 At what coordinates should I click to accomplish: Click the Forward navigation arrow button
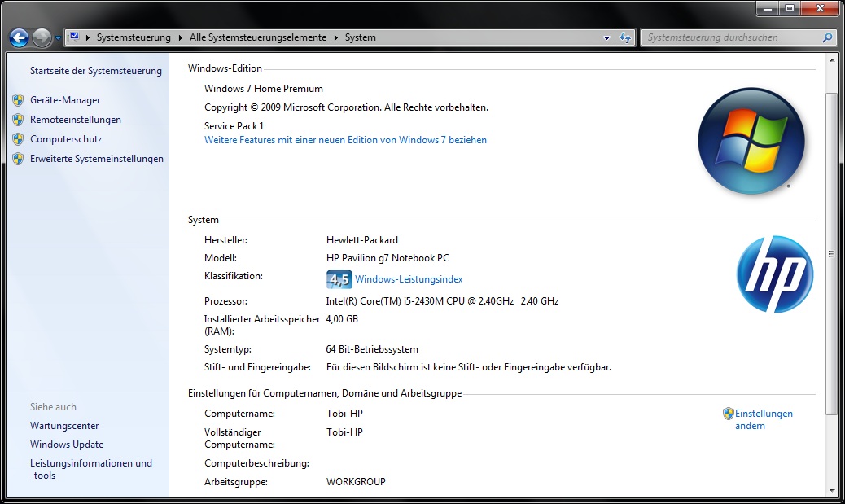tap(42, 37)
